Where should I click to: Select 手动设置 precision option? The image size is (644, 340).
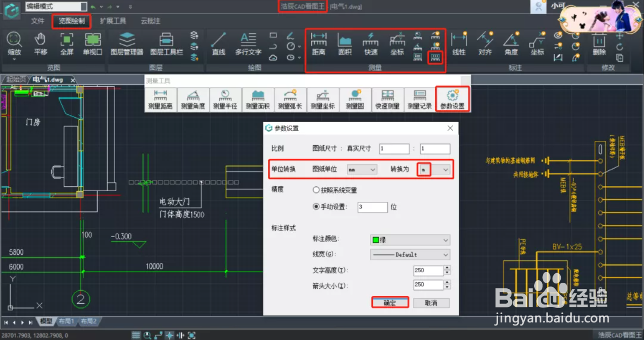pyautogui.click(x=316, y=207)
